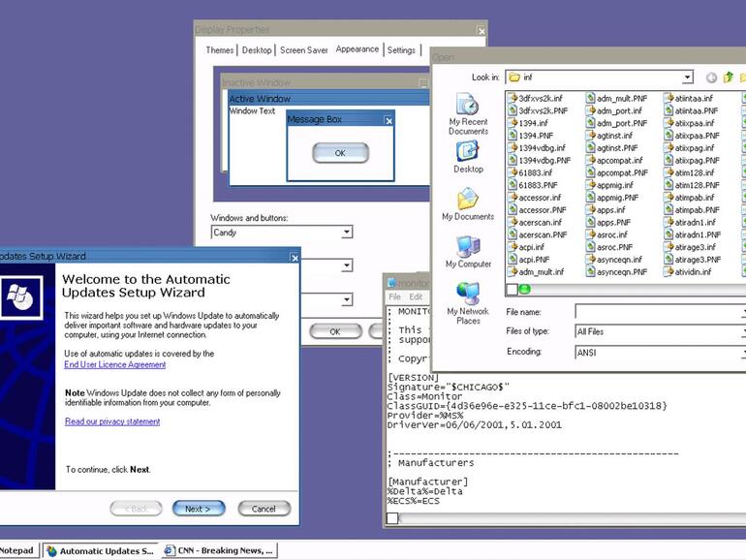Select file apcompat.inf

click(614, 160)
